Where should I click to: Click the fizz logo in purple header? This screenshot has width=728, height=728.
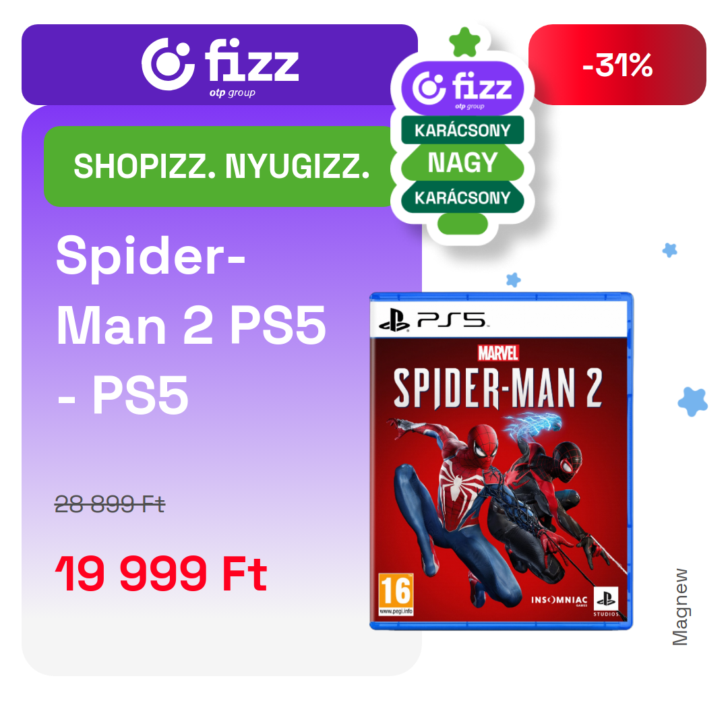[x=220, y=66]
